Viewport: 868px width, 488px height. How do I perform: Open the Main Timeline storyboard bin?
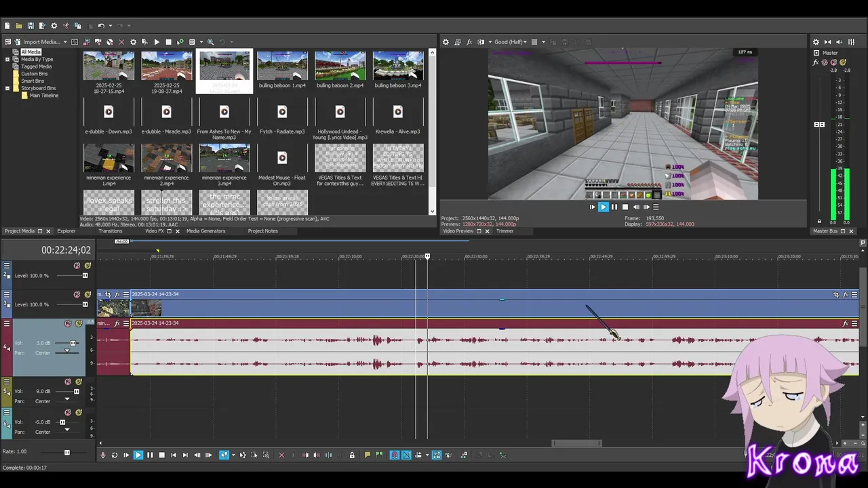(44, 96)
